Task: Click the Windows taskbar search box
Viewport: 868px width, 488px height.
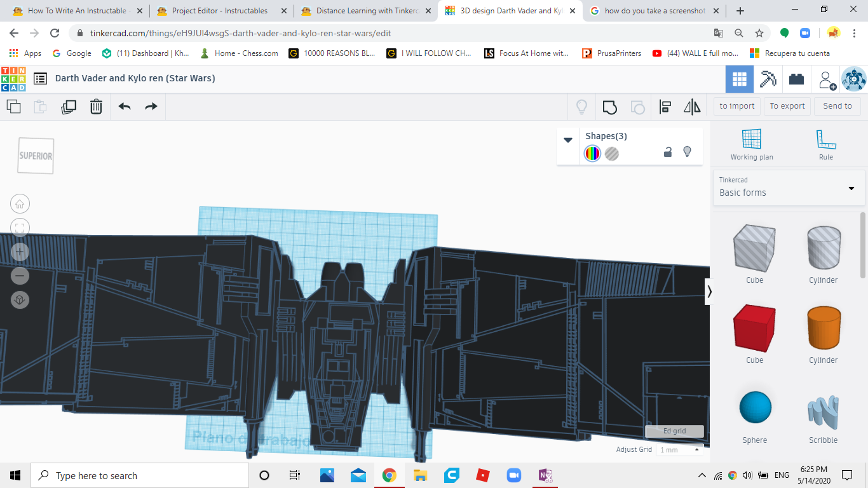Action: (x=140, y=475)
